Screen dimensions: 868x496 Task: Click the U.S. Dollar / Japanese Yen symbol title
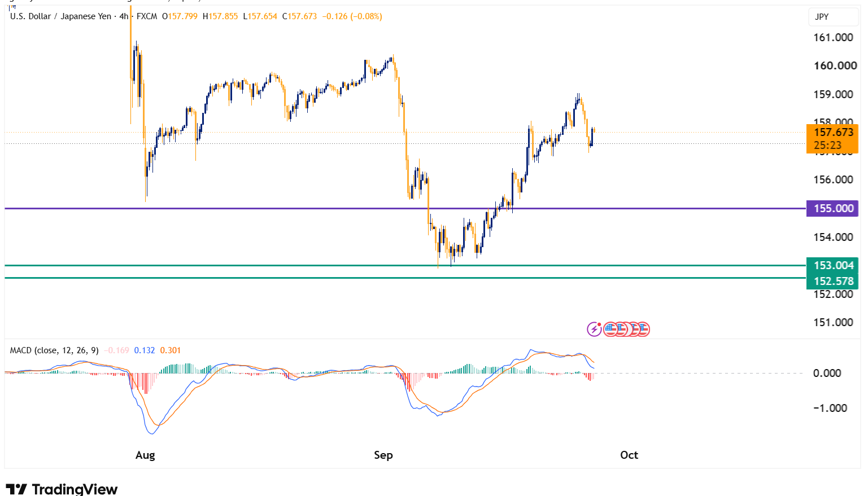pyautogui.click(x=60, y=16)
